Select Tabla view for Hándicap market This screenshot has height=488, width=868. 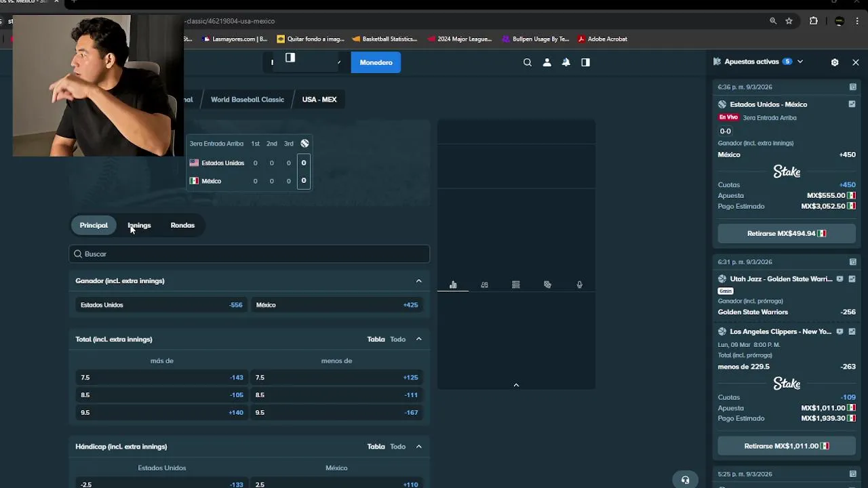(376, 446)
